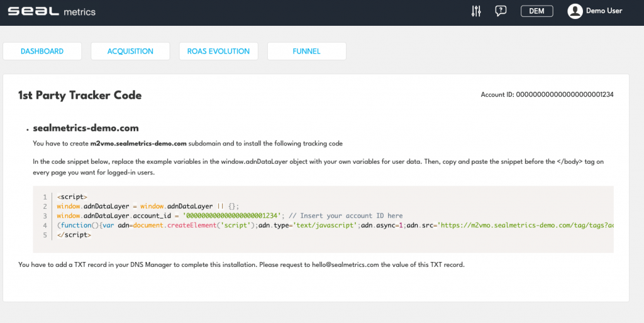The height and width of the screenshot is (323, 644).
Task: Click the Demo User avatar icon
Action: pyautogui.click(x=575, y=11)
